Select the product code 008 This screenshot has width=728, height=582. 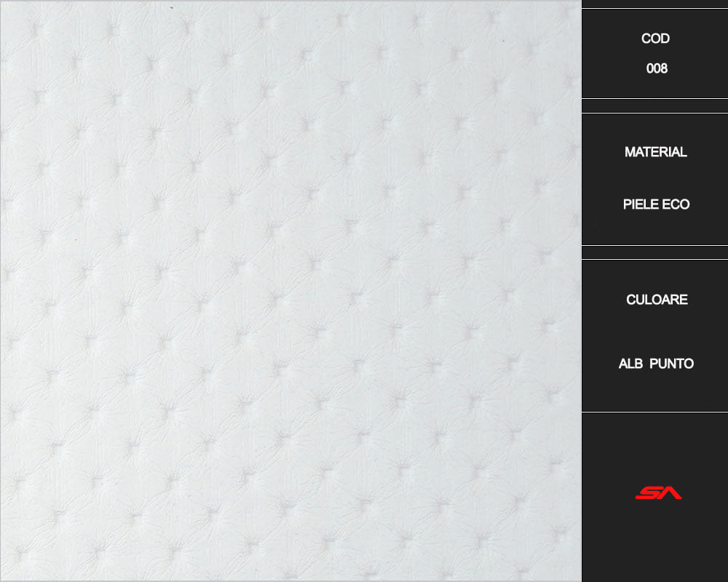pos(657,68)
